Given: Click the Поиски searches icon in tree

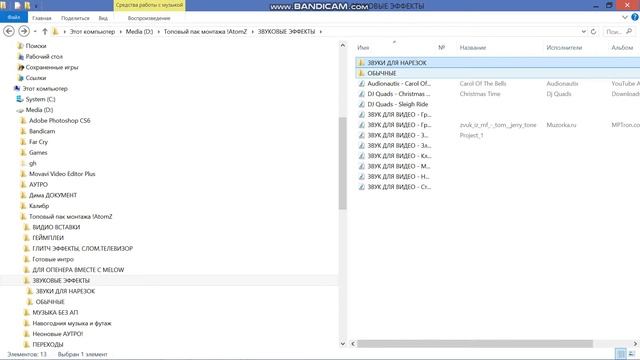Looking at the screenshot, I should [x=20, y=46].
